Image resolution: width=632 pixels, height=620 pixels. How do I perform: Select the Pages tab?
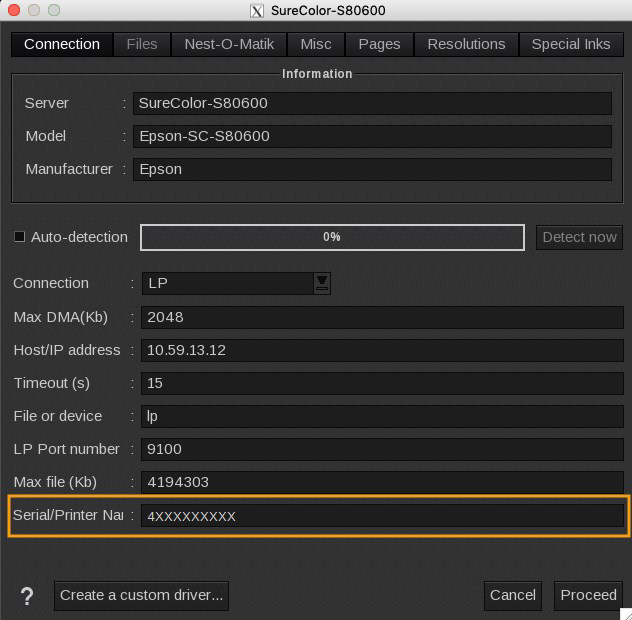click(x=379, y=44)
